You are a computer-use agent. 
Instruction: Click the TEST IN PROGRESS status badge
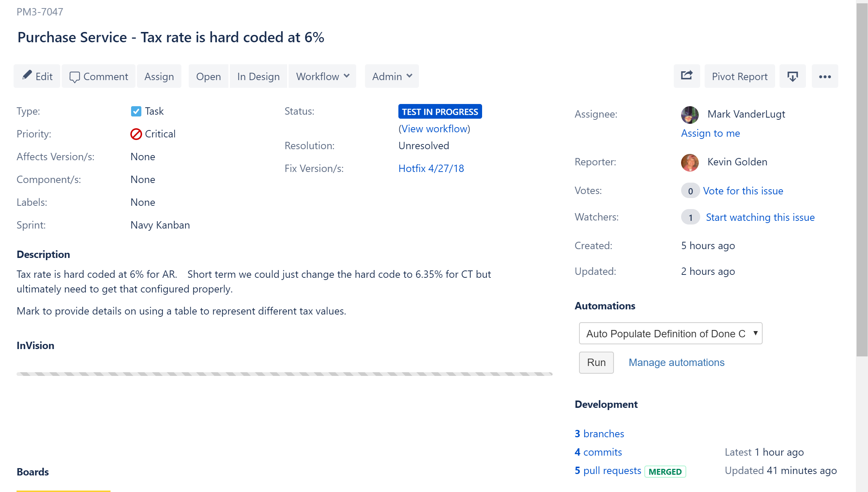click(440, 112)
